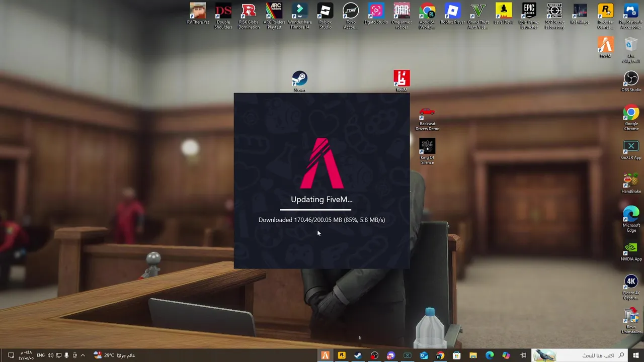
Task: Open Microsoft Store from the taskbar
Action: (456, 355)
